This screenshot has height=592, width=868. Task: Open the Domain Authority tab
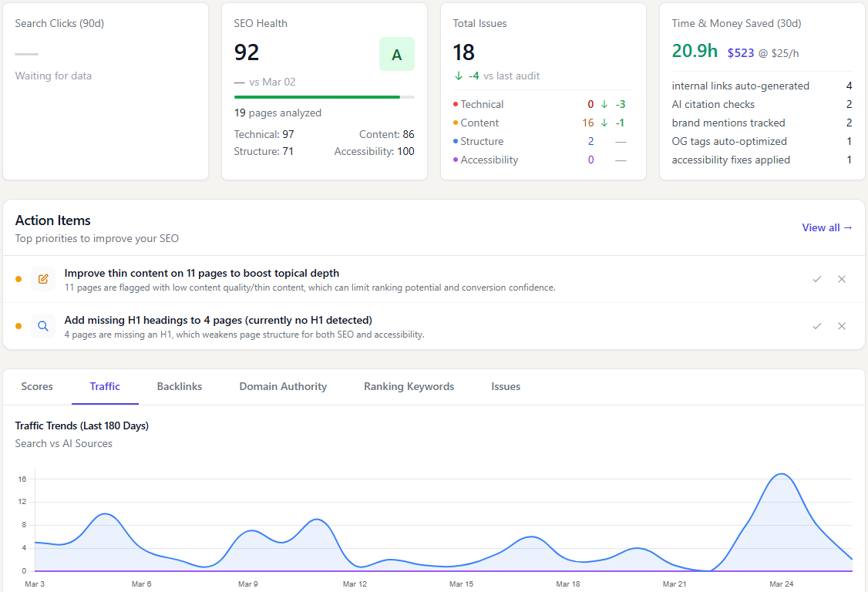[283, 386]
